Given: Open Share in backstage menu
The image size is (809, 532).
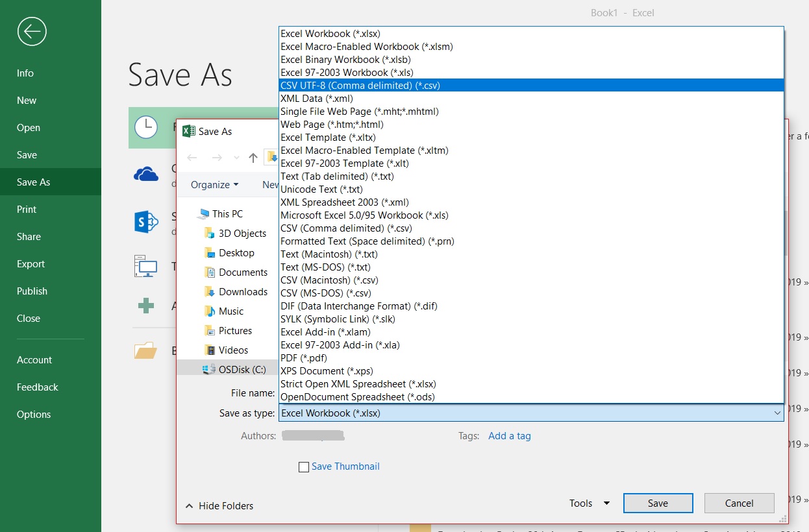Looking at the screenshot, I should [x=51, y=237].
